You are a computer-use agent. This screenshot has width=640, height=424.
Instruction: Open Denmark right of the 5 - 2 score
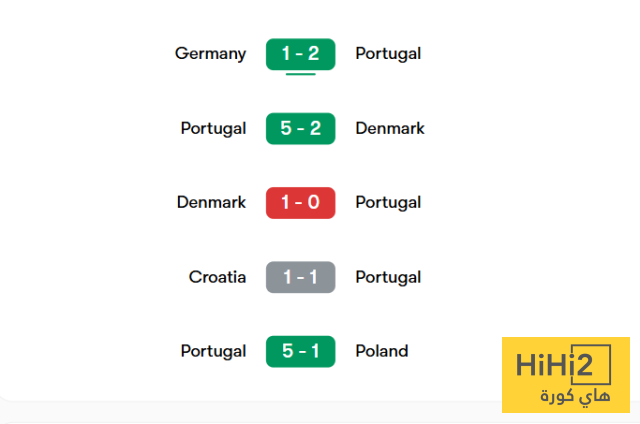pyautogui.click(x=390, y=129)
